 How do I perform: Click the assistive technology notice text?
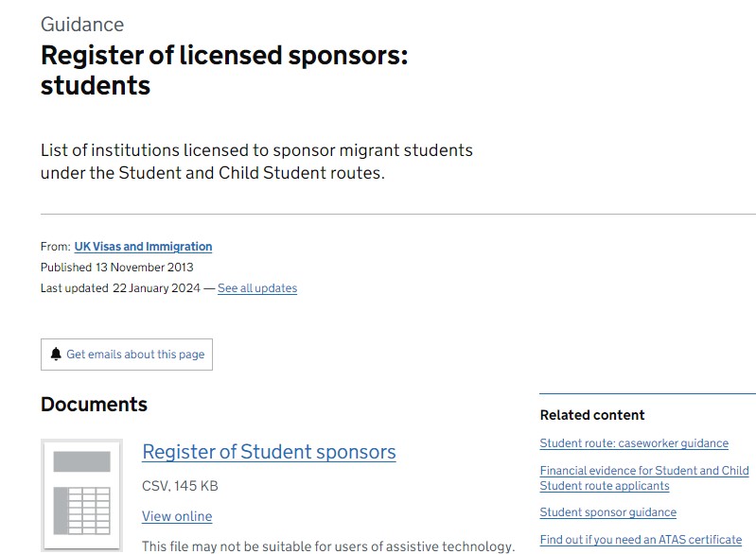327,545
